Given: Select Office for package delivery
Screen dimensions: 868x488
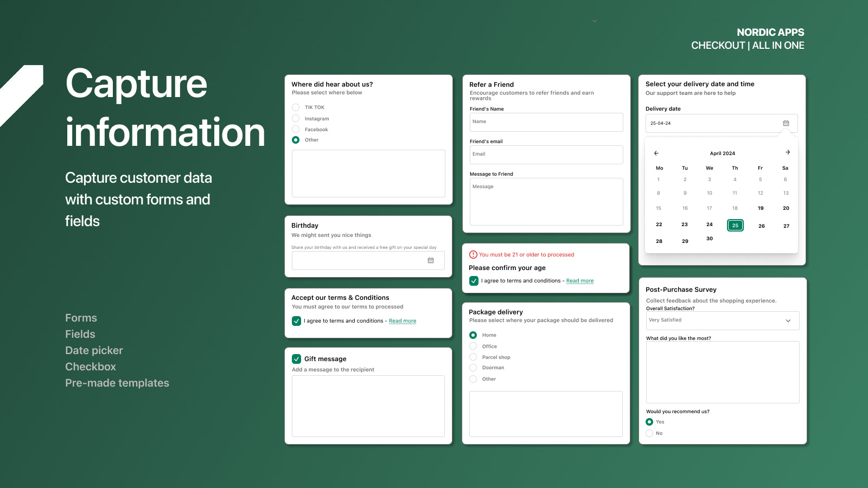Looking at the screenshot, I should click(473, 346).
